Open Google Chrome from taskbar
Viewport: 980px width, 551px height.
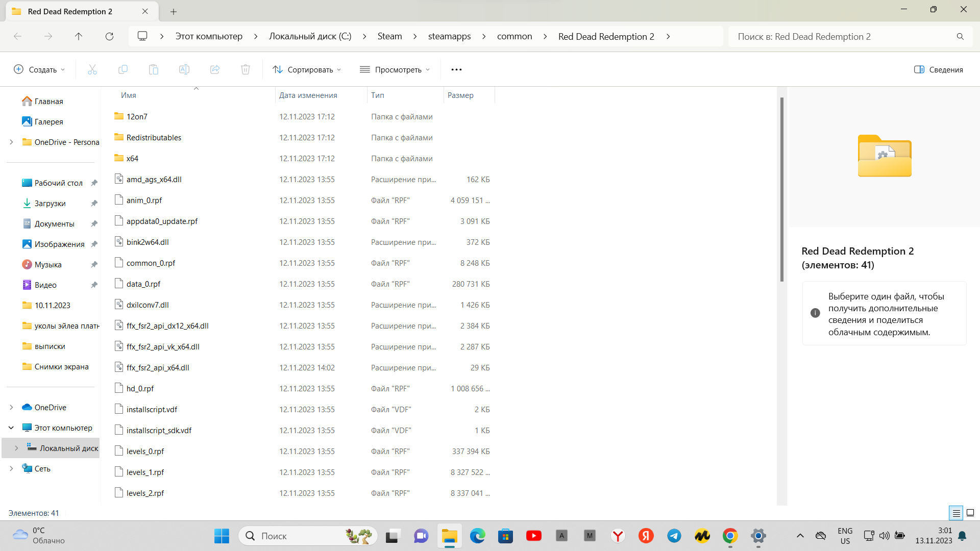click(730, 536)
